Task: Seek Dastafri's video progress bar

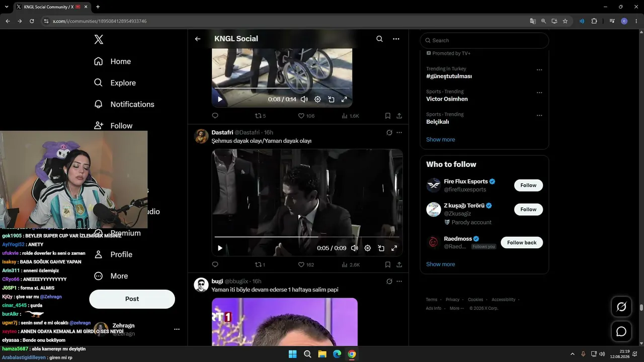Action: [x=307, y=237]
